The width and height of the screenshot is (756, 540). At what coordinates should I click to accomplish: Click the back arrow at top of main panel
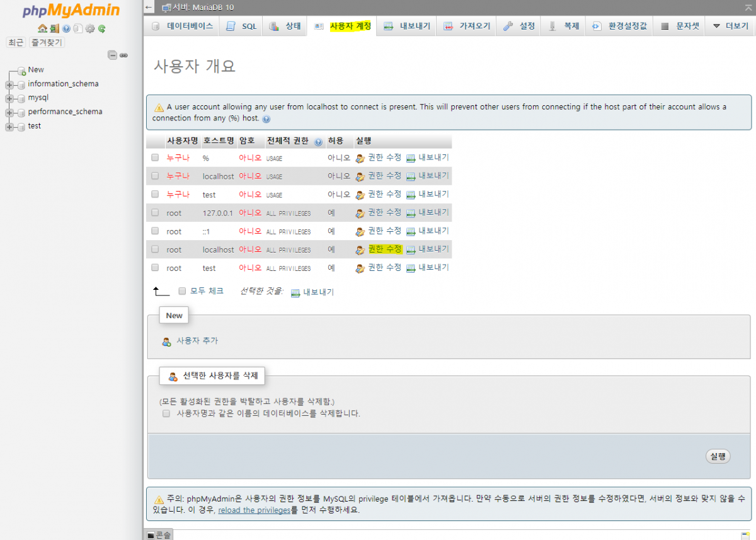(x=149, y=8)
